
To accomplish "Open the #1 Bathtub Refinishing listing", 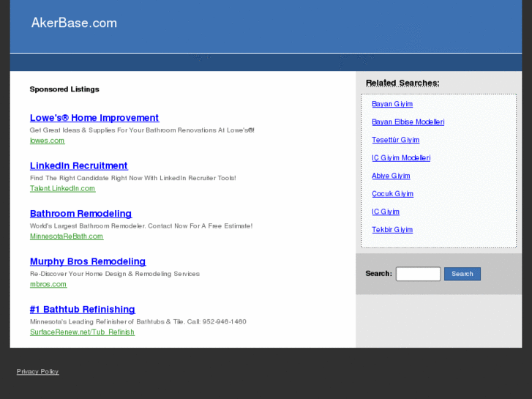I will (83, 310).
